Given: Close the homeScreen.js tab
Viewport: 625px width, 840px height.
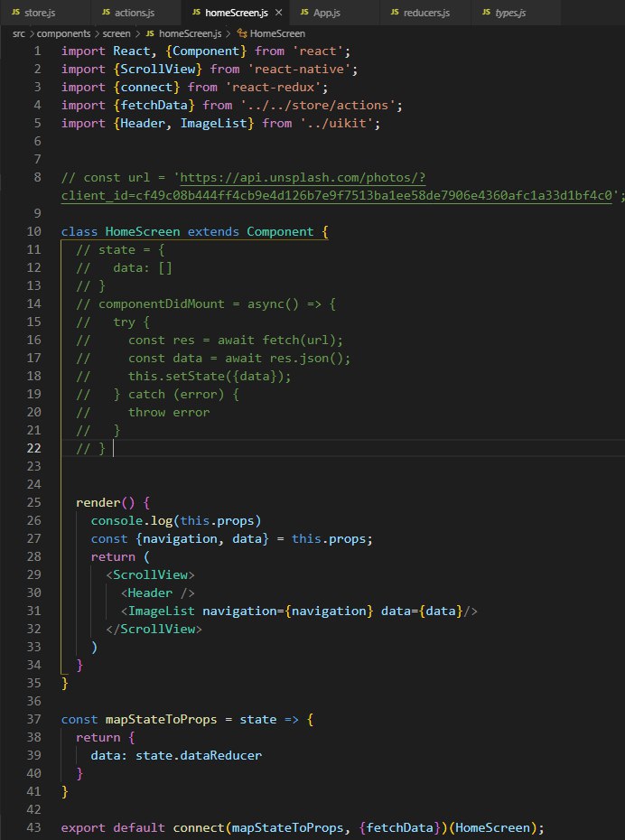Looking at the screenshot, I should pos(278,13).
